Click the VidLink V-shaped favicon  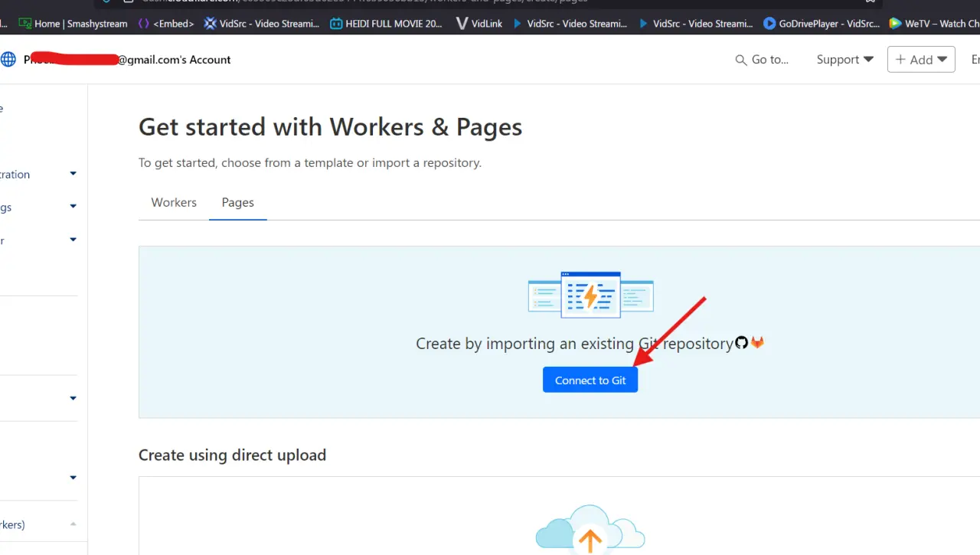click(462, 24)
